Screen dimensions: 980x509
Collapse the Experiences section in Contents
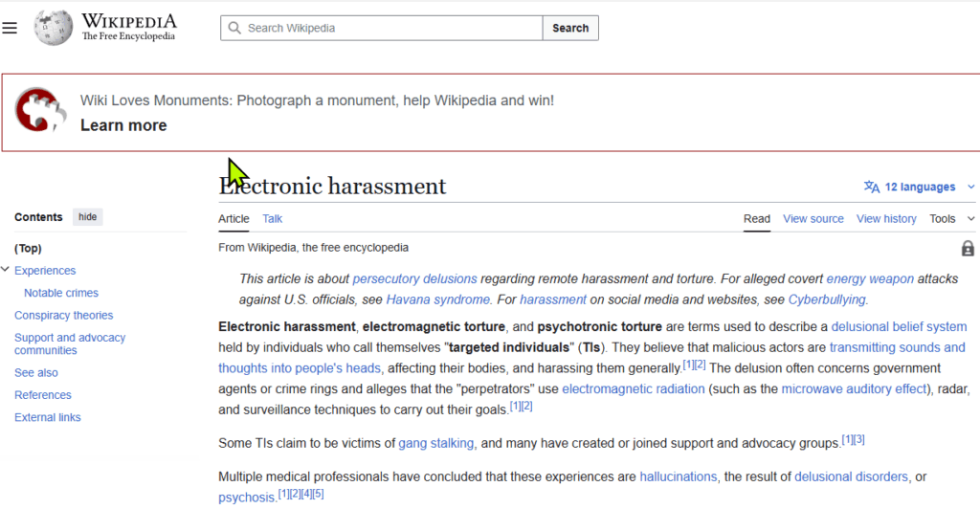point(6,271)
